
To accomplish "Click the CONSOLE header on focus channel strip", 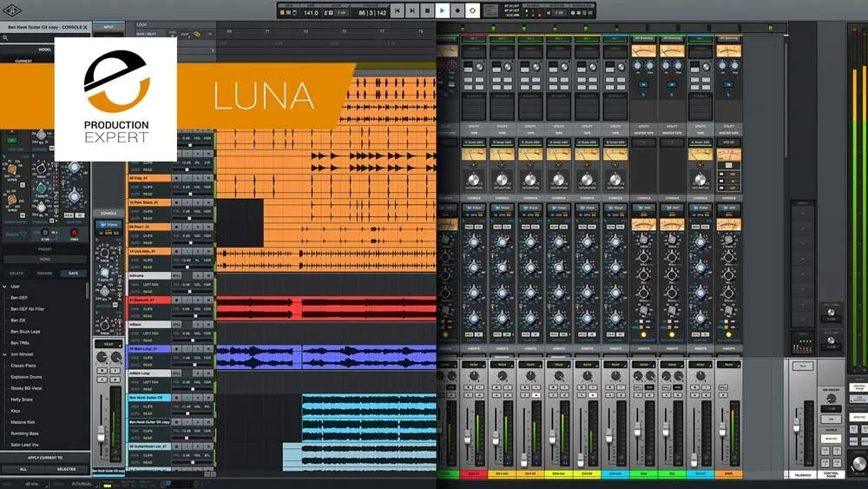I will pyautogui.click(x=108, y=213).
